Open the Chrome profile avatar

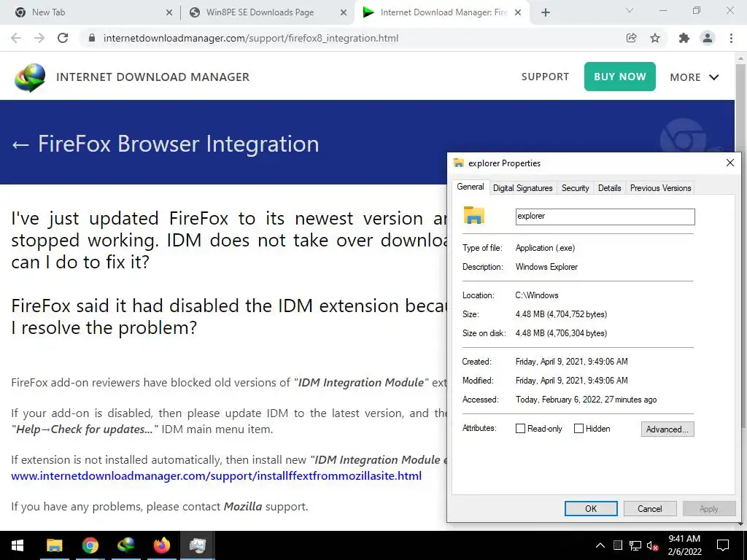pyautogui.click(x=708, y=38)
